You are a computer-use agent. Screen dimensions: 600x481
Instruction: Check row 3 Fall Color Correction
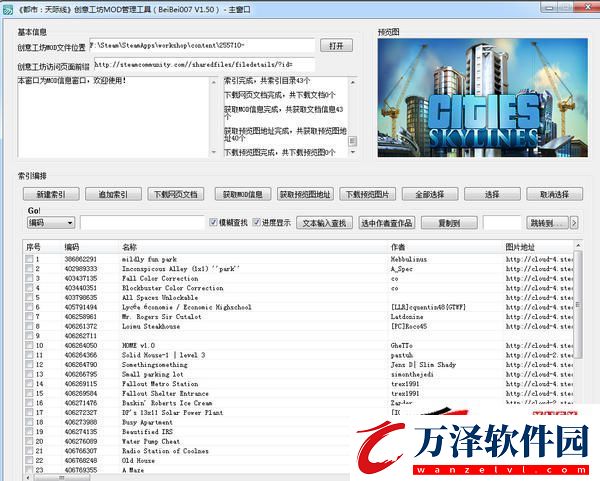point(29,278)
